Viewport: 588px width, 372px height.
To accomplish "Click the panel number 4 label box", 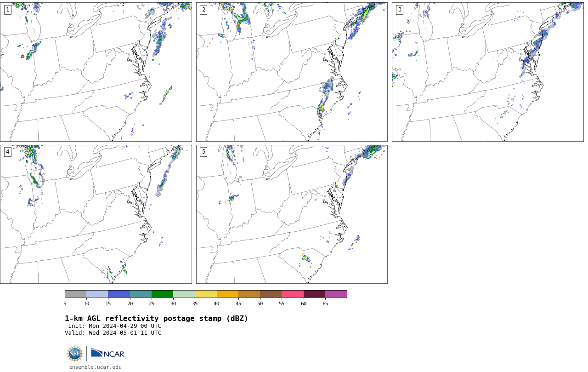I will click(x=7, y=152).
